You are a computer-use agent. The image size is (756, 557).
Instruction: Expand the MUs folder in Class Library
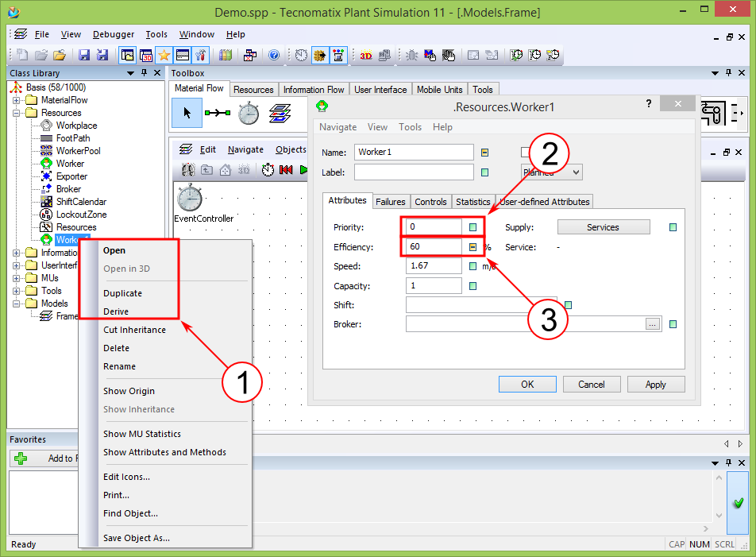17,278
